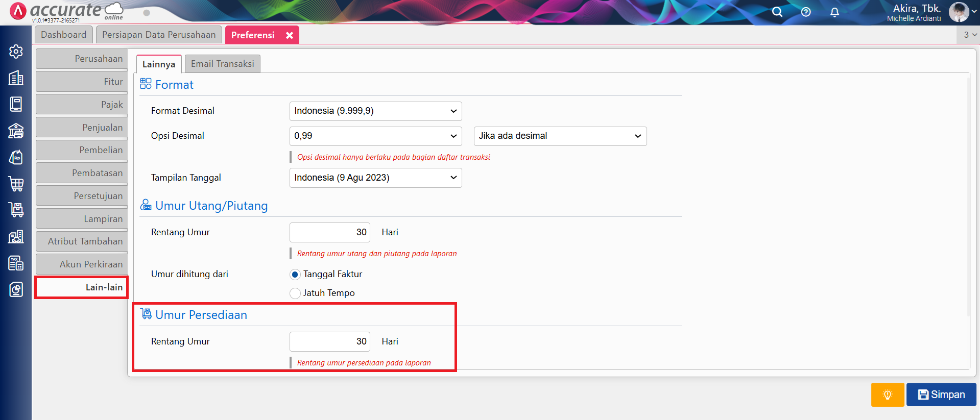Open the sales price tag icon
The height and width of the screenshot is (420, 980).
click(x=16, y=157)
